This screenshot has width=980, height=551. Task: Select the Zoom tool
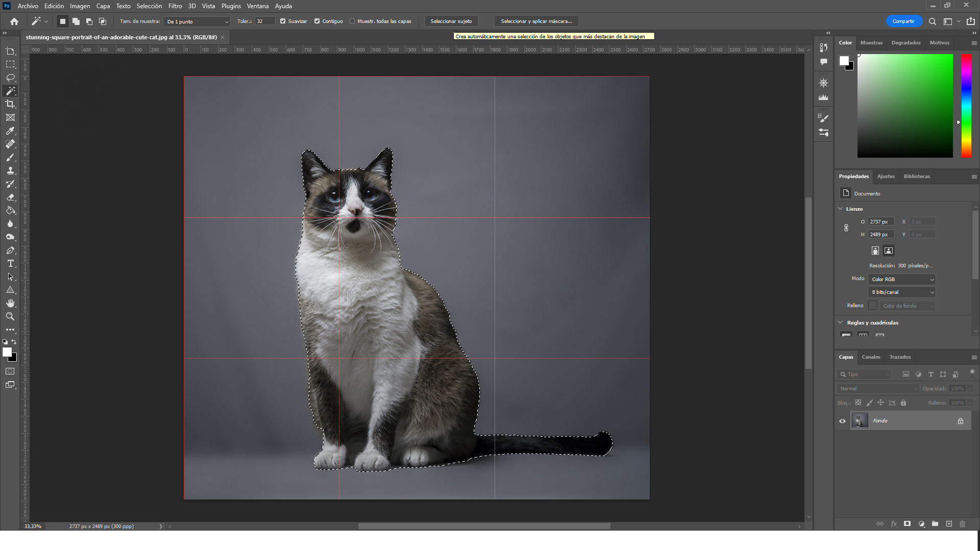tap(10, 317)
